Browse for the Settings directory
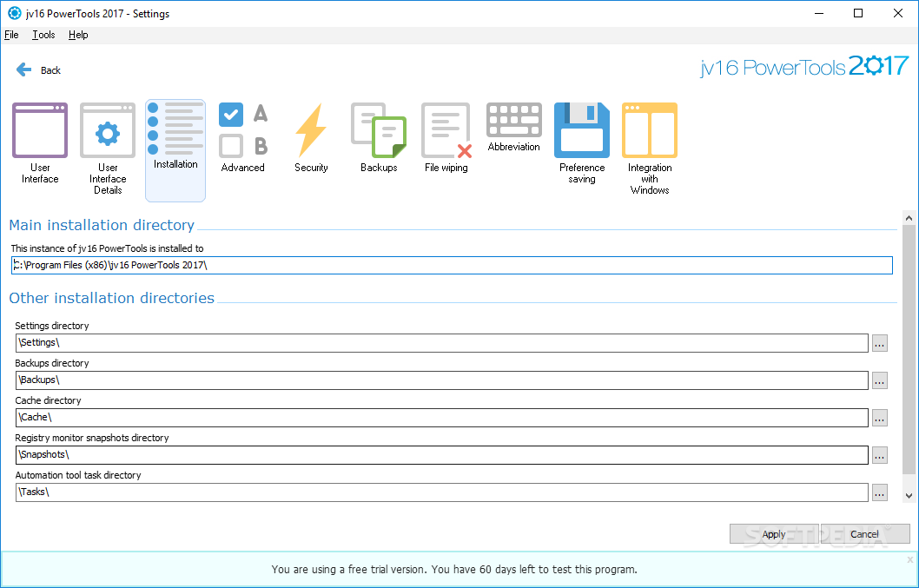 click(879, 343)
